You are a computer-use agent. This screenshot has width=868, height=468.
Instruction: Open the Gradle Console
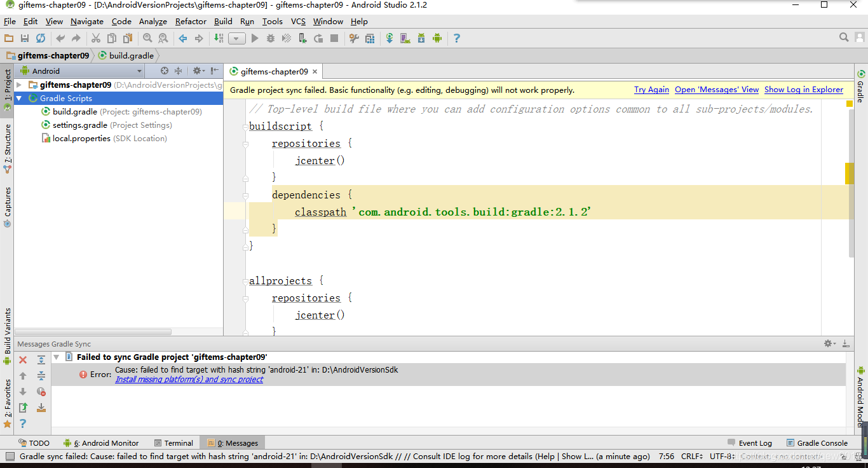coord(817,443)
